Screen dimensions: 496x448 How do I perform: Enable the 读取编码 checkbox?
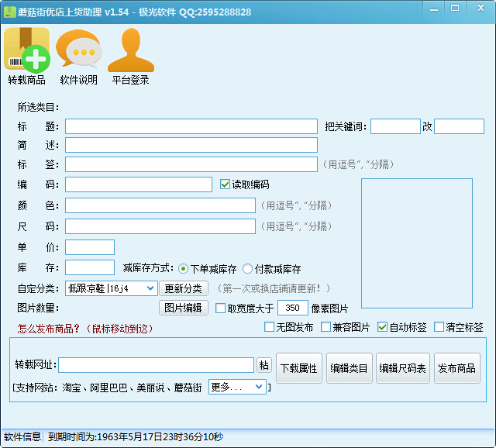[226, 184]
